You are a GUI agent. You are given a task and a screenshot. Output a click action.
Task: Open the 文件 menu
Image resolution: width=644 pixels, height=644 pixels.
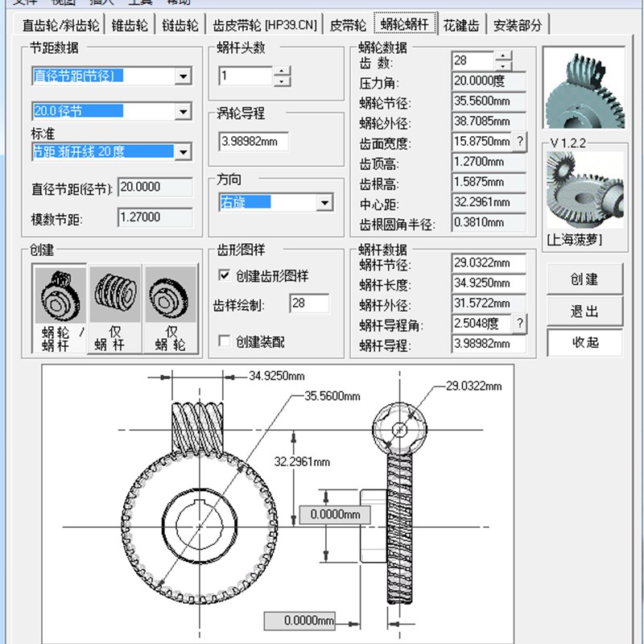click(x=23, y=2)
